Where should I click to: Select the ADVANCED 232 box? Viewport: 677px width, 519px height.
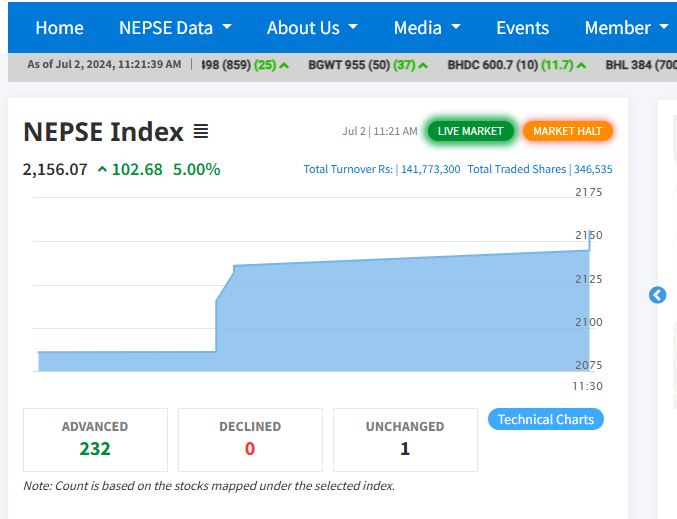95,440
